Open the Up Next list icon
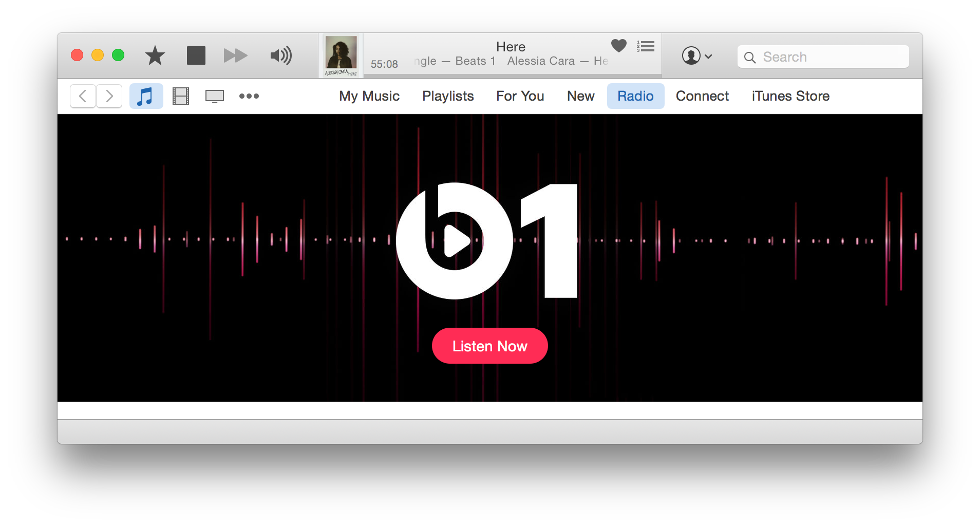Image resolution: width=980 pixels, height=526 pixels. point(646,46)
